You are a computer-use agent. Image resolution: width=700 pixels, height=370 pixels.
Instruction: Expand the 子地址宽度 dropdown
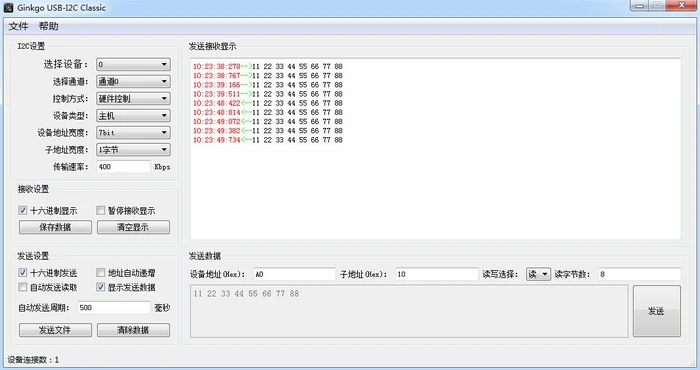(x=133, y=150)
